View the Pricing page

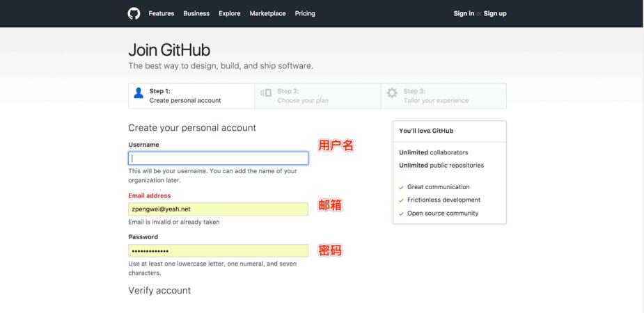tap(305, 13)
